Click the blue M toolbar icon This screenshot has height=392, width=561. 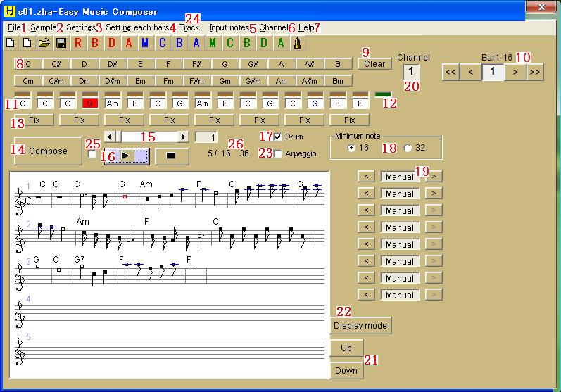(145, 43)
